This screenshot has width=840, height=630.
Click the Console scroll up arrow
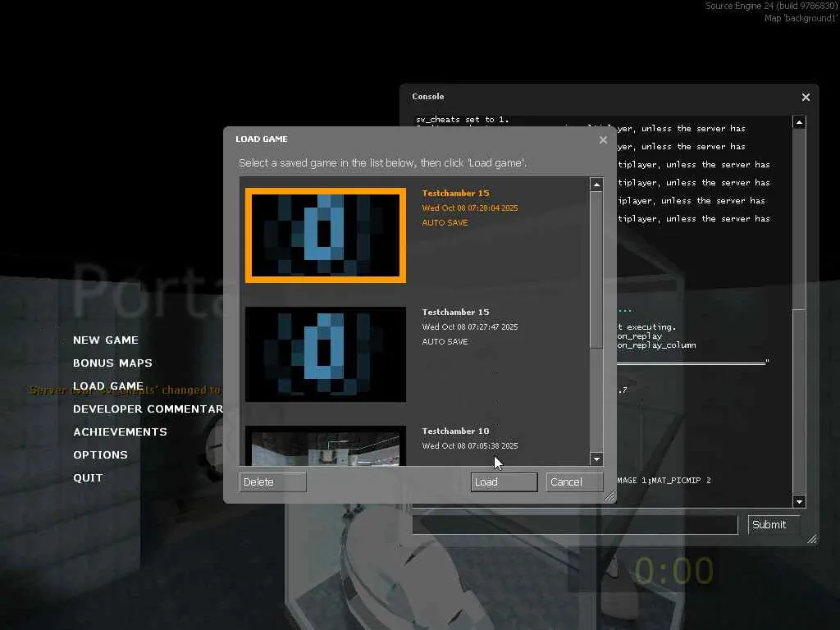tap(799, 122)
